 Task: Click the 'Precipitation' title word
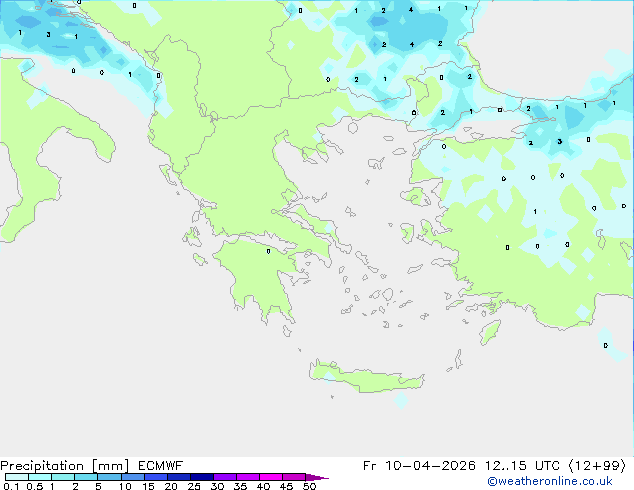[x=42, y=466]
